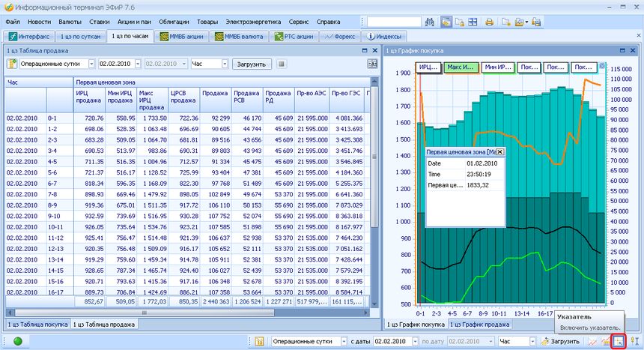Screen dimensions: 644x350
Task: Click the Загрузить button in bottom chart toolbar
Action: click(x=560, y=341)
